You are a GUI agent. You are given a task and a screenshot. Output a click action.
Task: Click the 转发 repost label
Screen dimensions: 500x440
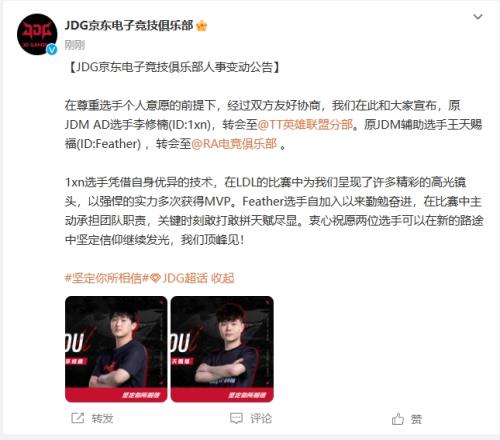[x=102, y=419]
